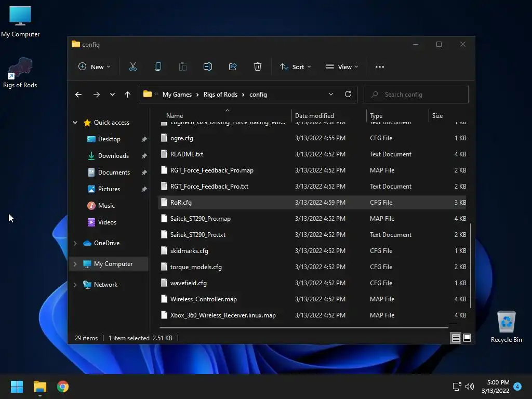Switch to details view icon in status bar

(456, 338)
